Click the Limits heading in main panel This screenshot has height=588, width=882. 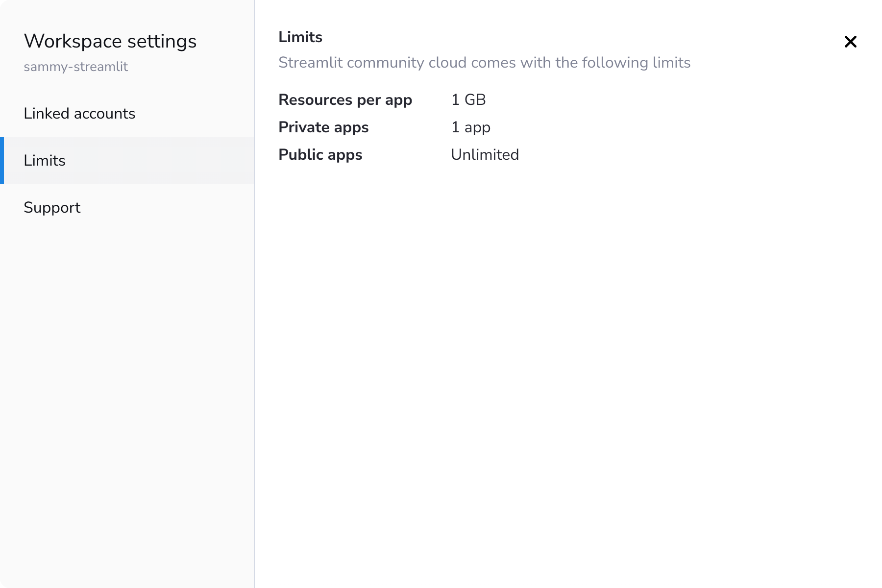point(300,37)
